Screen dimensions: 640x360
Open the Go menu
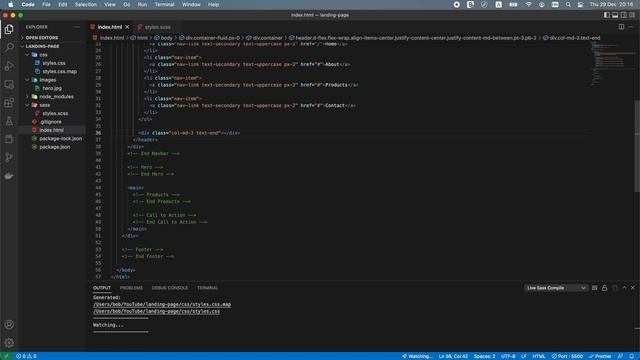(x=127, y=4)
